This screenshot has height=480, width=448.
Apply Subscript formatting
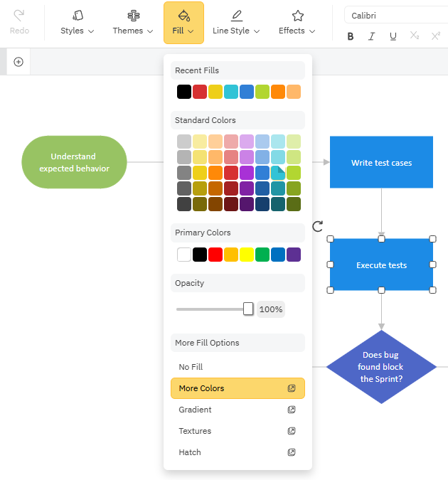pos(415,36)
